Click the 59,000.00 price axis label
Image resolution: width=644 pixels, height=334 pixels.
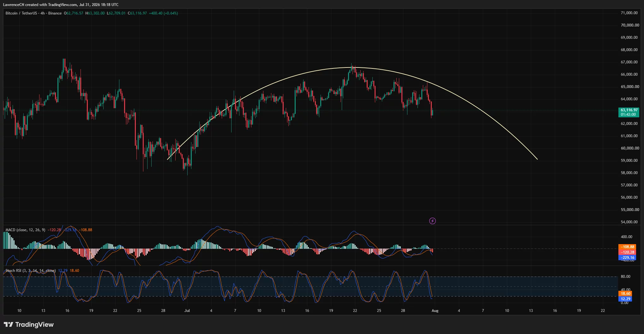pyautogui.click(x=629, y=161)
